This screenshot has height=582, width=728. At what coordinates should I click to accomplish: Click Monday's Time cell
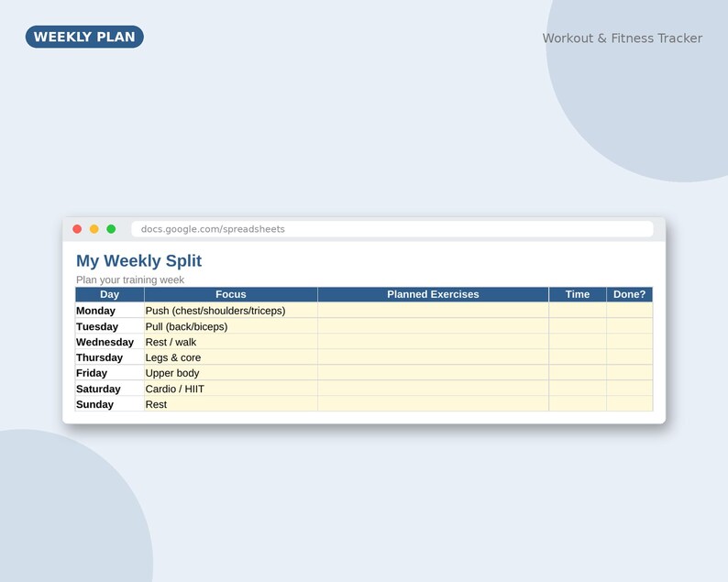(x=578, y=311)
